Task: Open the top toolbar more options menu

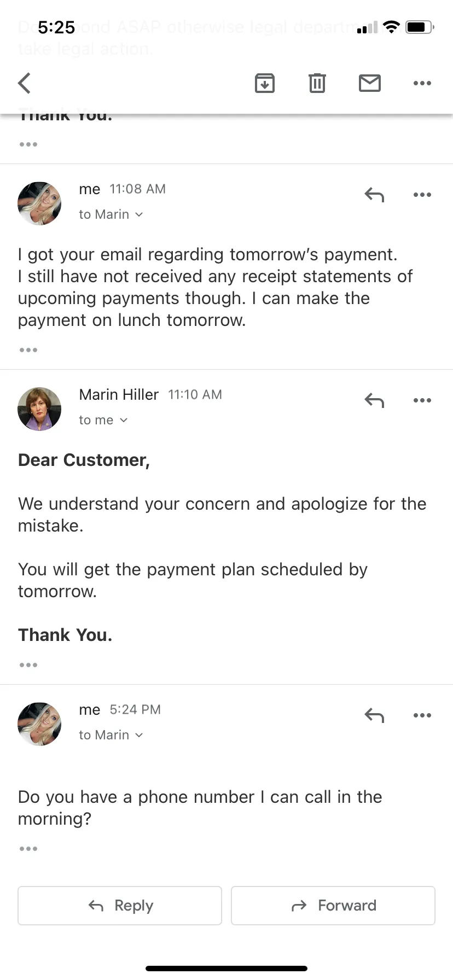Action: pyautogui.click(x=422, y=83)
